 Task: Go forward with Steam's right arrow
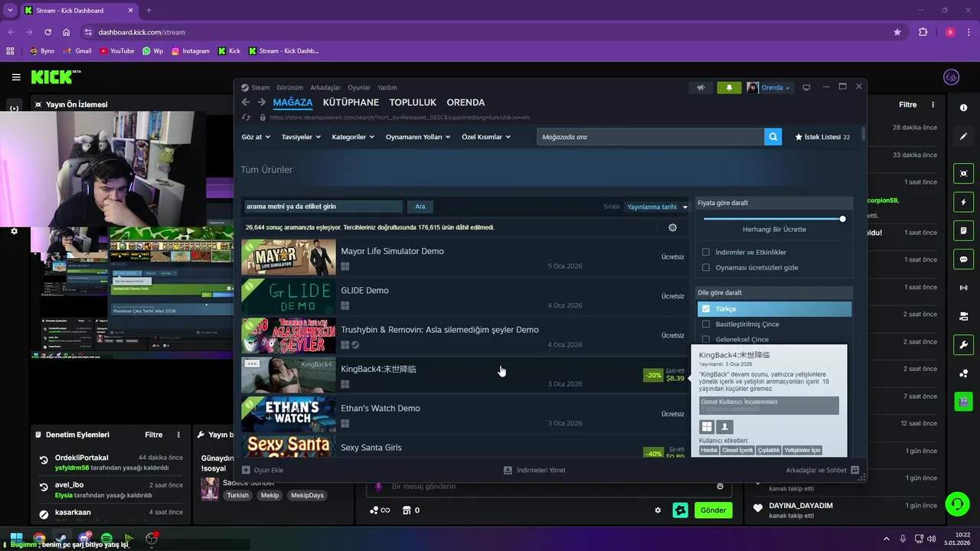pyautogui.click(x=262, y=102)
